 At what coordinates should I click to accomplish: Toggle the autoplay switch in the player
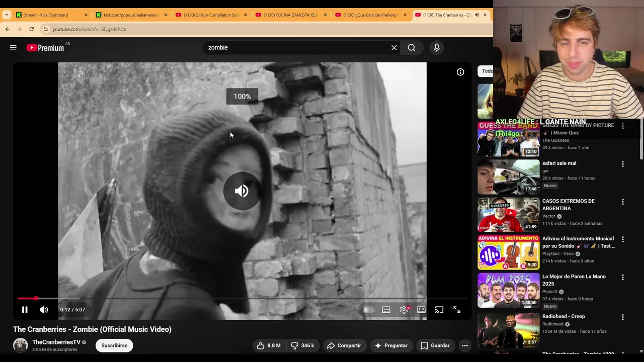368,310
